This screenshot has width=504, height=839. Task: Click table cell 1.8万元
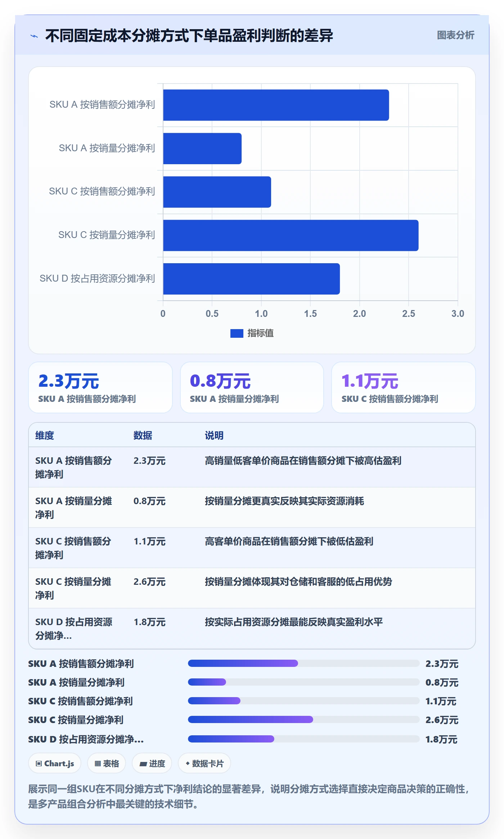click(x=149, y=622)
